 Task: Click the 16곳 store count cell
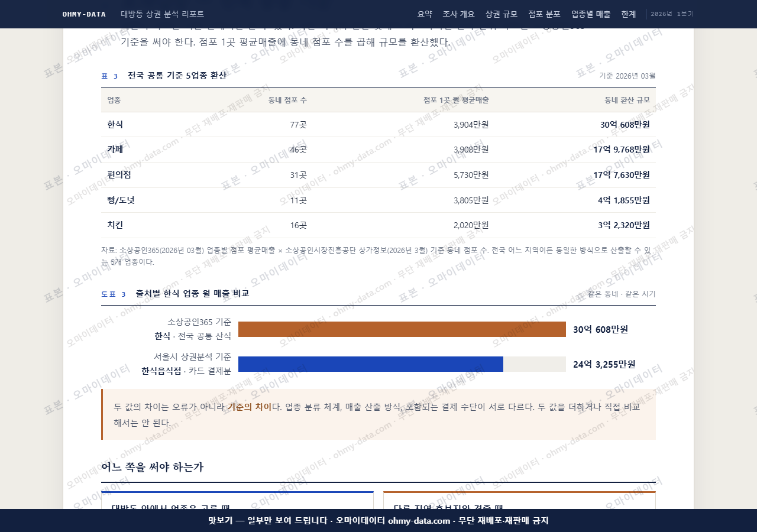[x=298, y=225]
